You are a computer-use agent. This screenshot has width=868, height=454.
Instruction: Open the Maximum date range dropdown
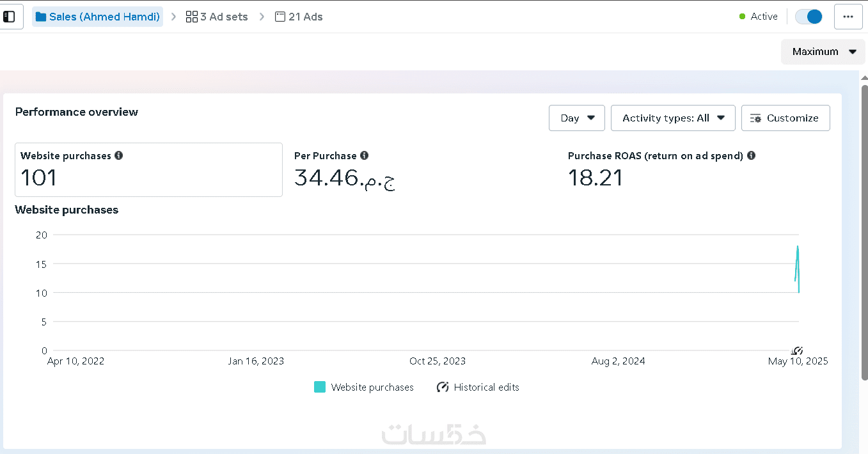tap(823, 52)
